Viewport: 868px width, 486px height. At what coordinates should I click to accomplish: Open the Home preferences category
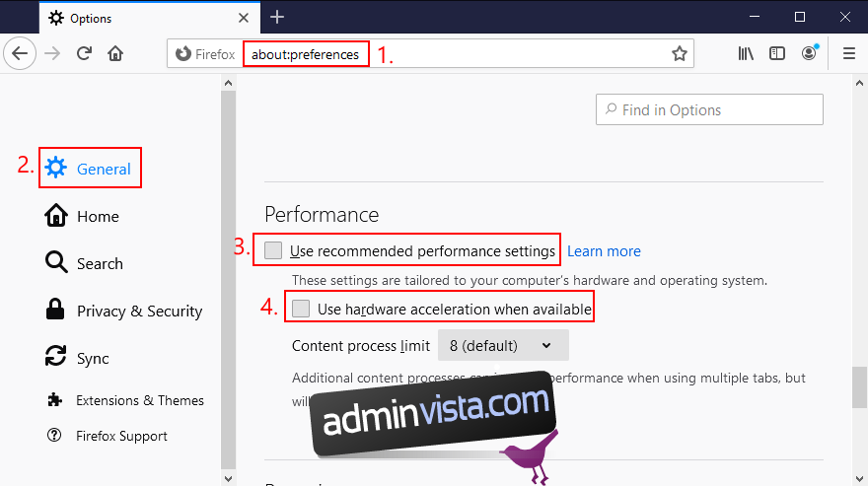click(x=82, y=216)
